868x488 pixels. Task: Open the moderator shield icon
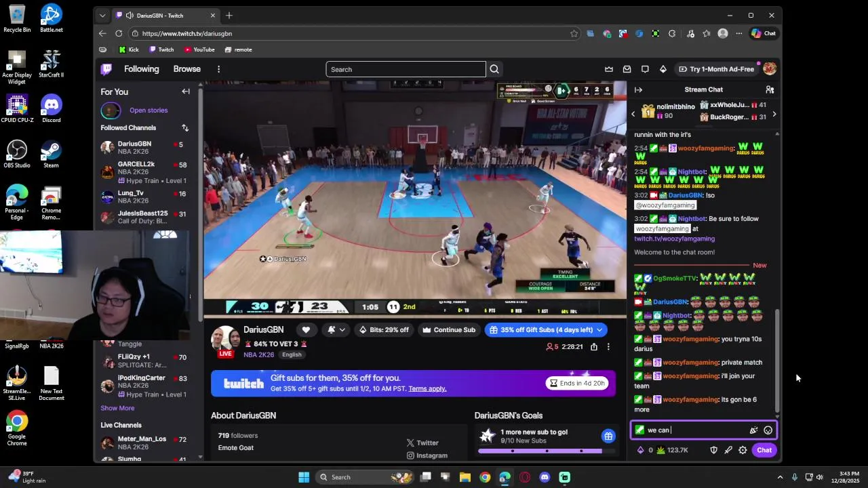713,450
